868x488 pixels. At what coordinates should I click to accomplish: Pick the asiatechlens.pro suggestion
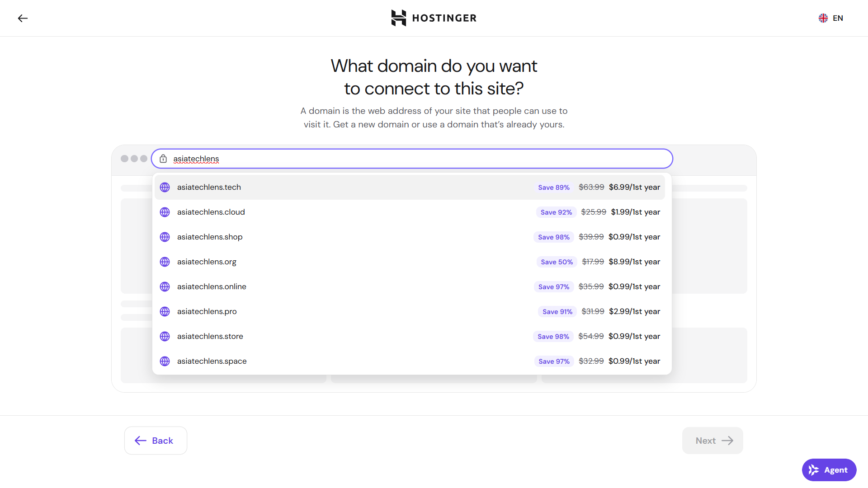coord(410,311)
